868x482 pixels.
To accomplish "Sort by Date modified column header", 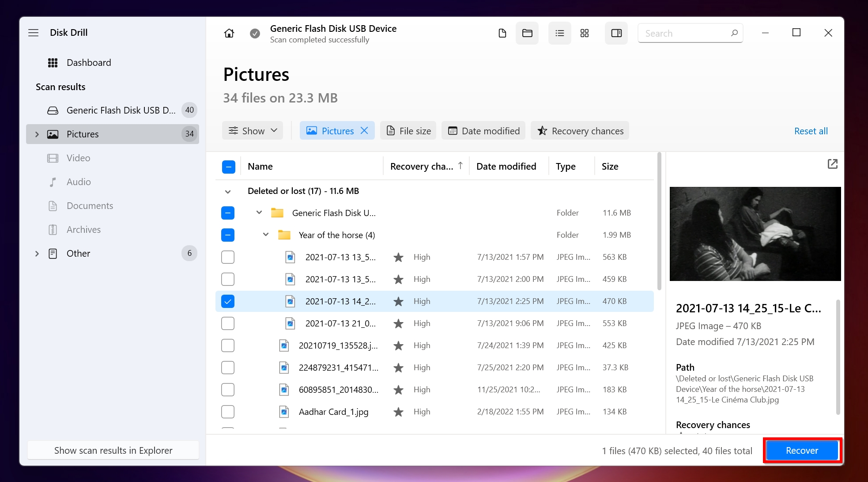I will tap(506, 167).
